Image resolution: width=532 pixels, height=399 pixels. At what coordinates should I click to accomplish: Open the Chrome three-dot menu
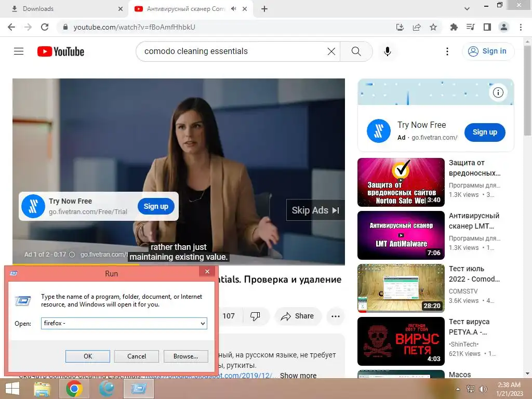pyautogui.click(x=521, y=27)
